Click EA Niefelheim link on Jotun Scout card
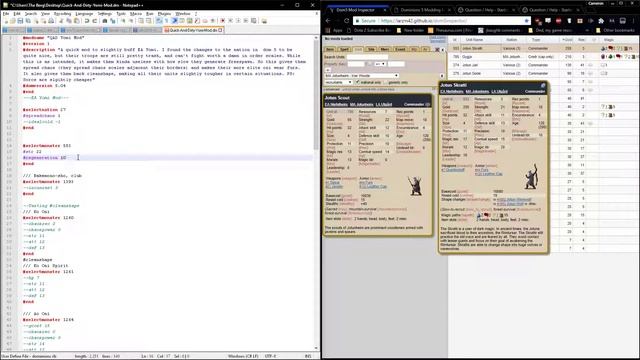The image size is (640, 360). pos(336,104)
